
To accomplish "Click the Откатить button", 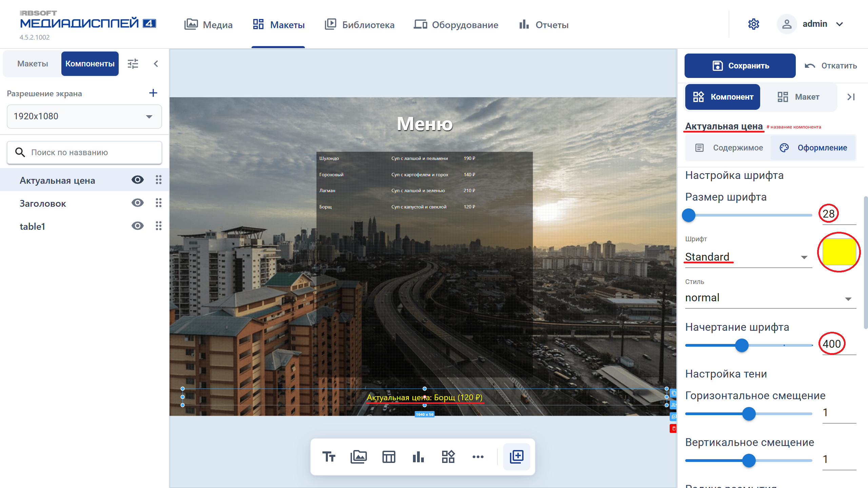I will pos(831,66).
